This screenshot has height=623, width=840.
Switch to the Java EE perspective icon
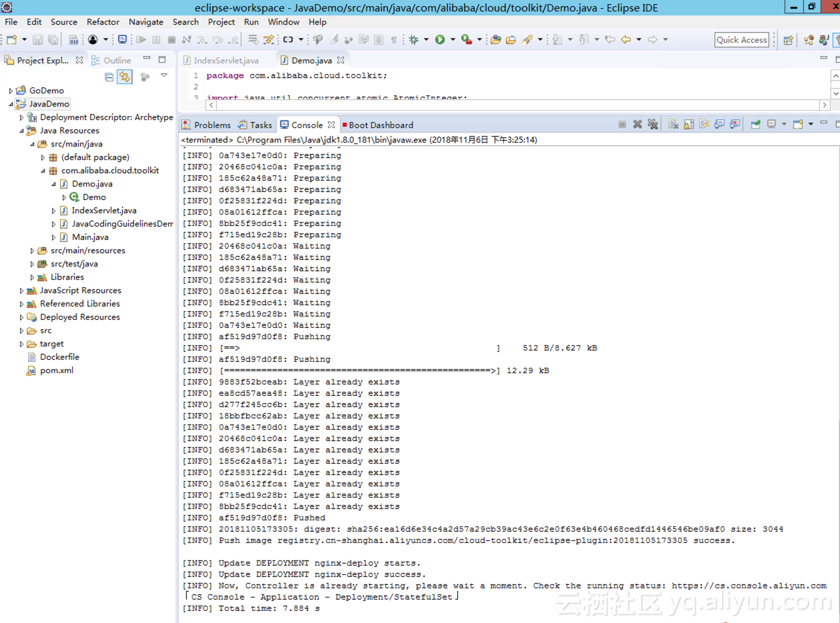(809, 40)
